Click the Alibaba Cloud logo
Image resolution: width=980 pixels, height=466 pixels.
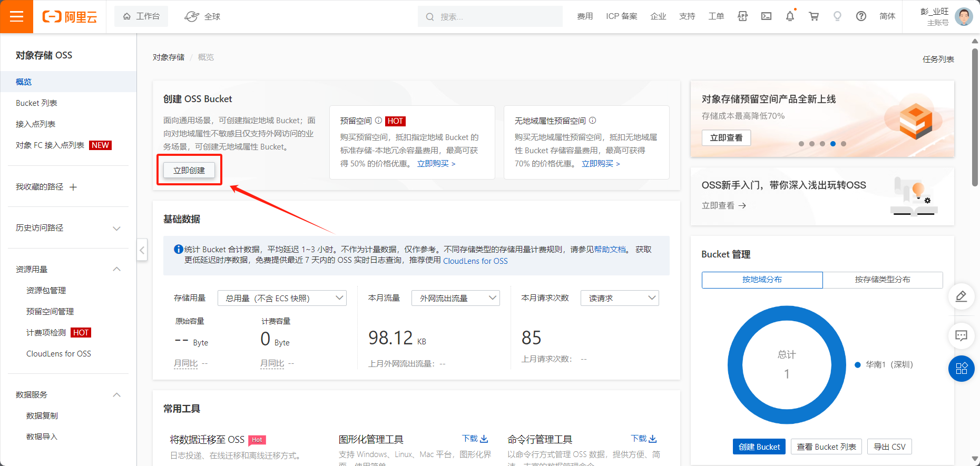tap(70, 17)
